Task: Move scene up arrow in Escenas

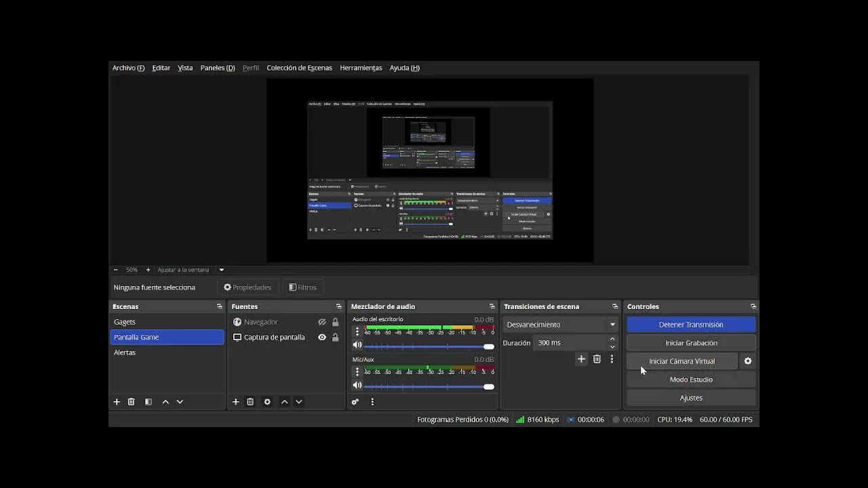Action: tap(165, 402)
